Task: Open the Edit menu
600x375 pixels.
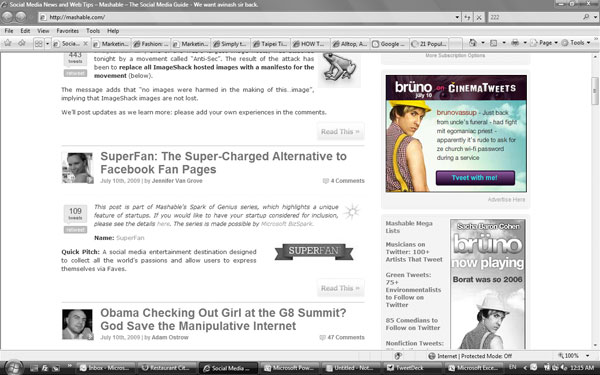Action: [x=25, y=31]
